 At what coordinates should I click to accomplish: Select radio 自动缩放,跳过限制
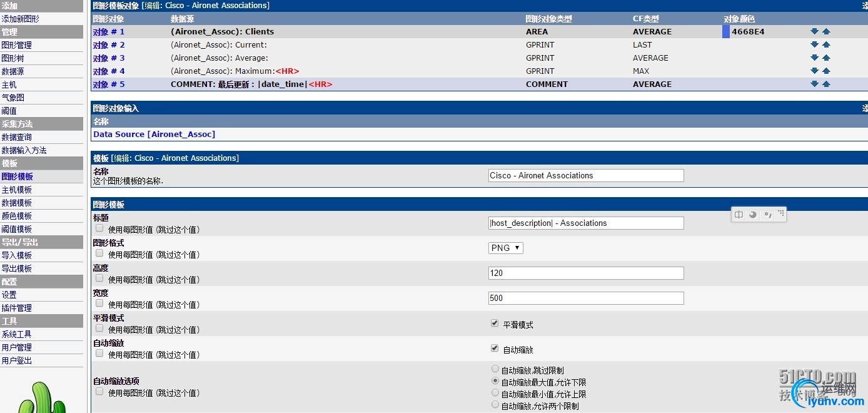point(495,369)
